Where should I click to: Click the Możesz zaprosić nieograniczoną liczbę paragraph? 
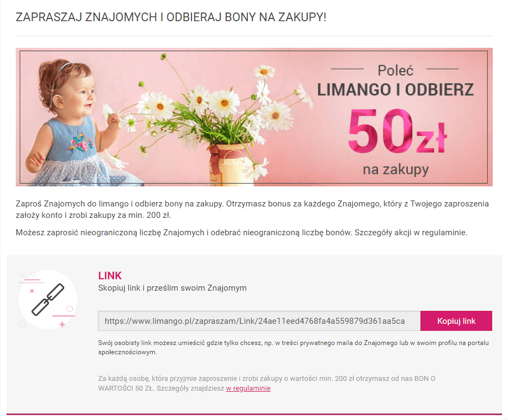tap(241, 233)
